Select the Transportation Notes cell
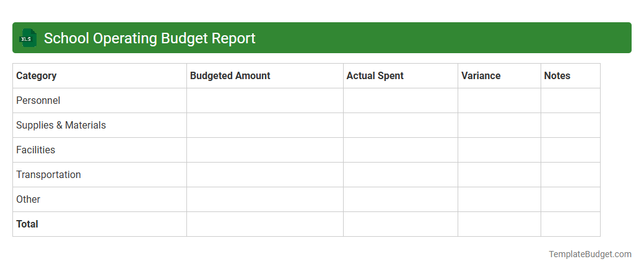 [x=570, y=174]
